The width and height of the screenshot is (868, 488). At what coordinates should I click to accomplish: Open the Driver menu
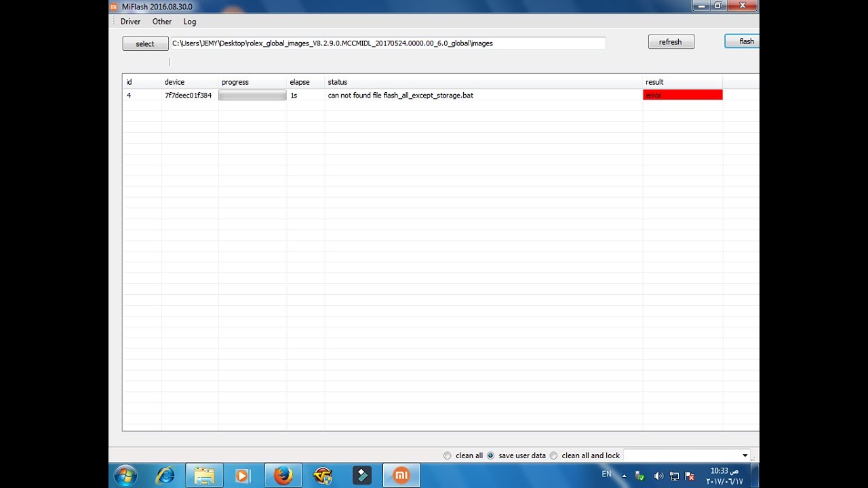130,22
